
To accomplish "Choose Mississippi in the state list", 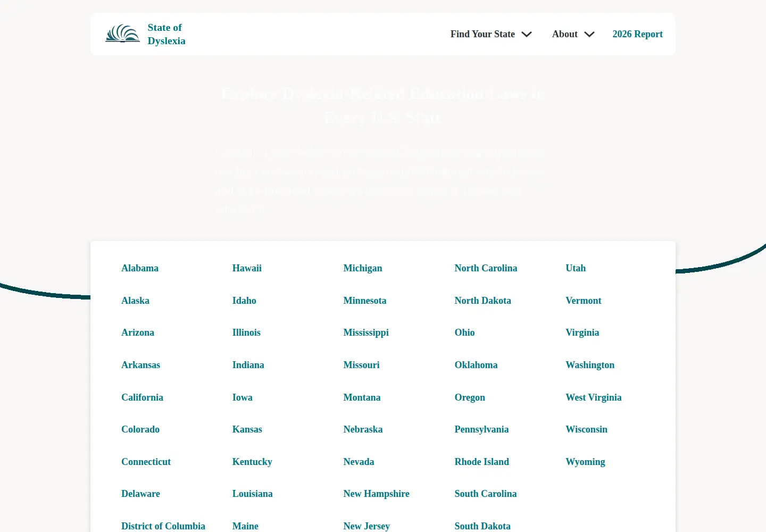I will click(366, 332).
